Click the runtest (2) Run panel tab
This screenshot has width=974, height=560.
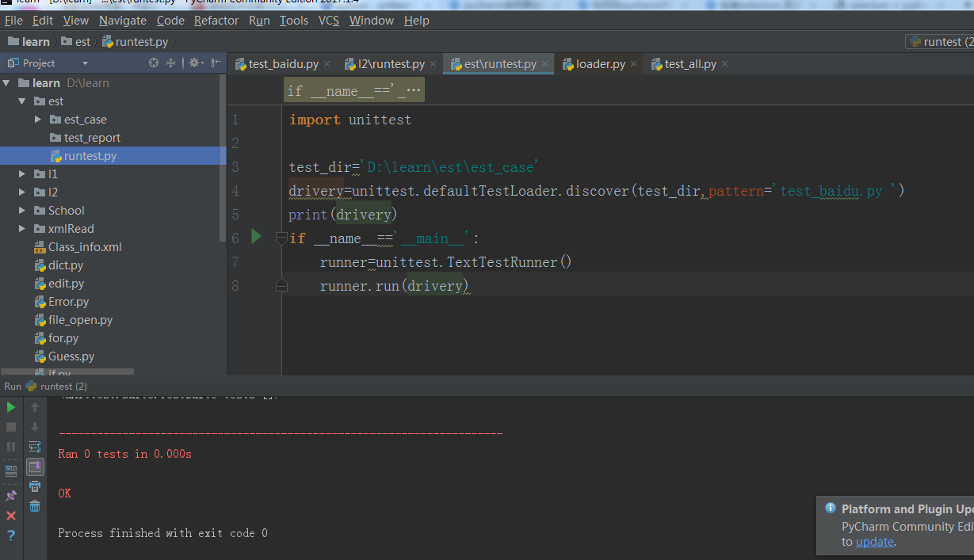[x=56, y=387]
